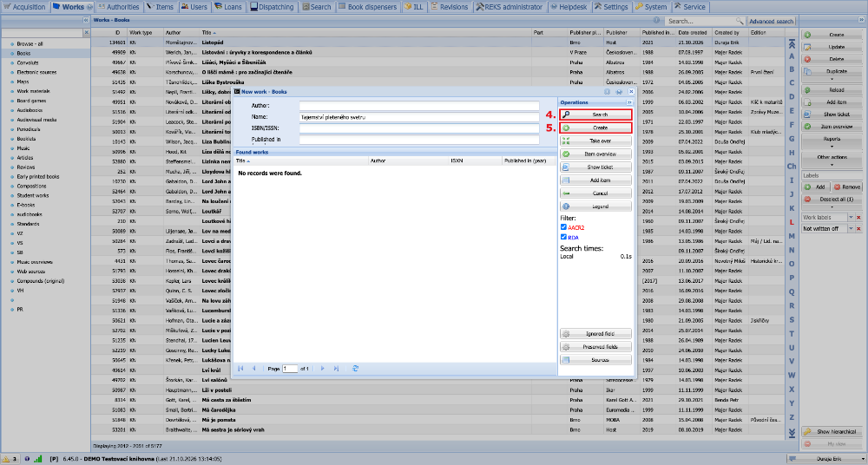Click Reload in the right sidebar
Screen dimensions: 868x465
[x=832, y=89]
